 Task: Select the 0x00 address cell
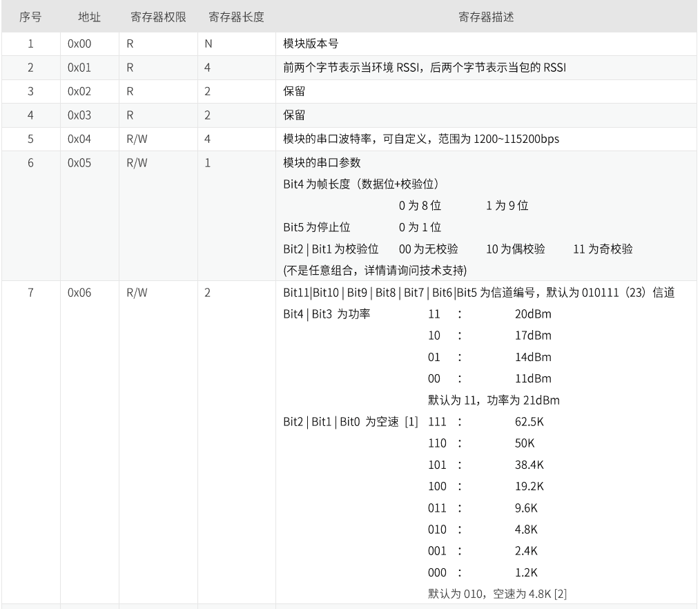[x=81, y=43]
